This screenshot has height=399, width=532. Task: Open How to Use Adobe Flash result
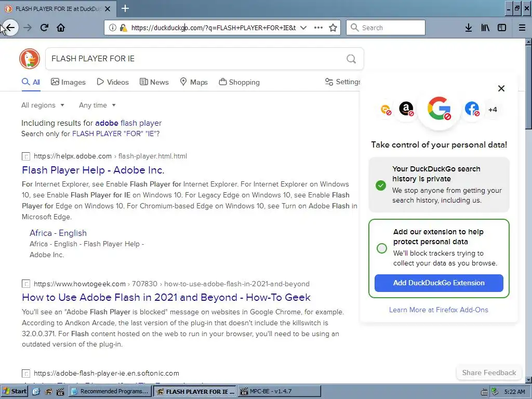[x=166, y=298]
